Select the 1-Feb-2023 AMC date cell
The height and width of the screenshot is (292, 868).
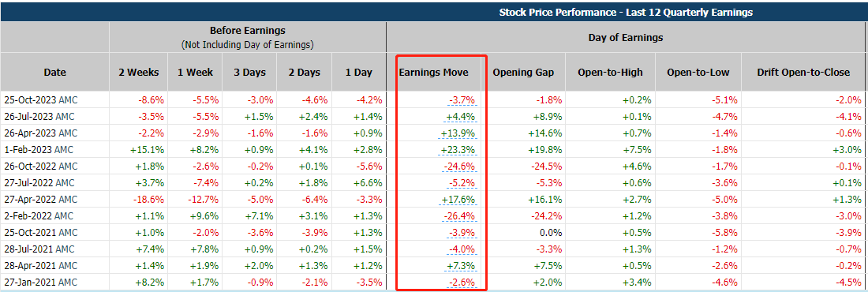click(38, 150)
